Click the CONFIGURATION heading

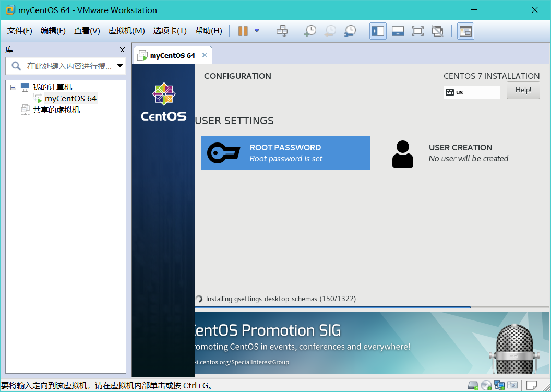coord(237,76)
